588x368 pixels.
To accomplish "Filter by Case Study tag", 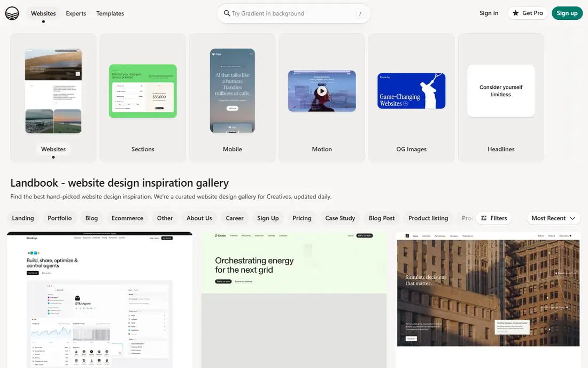I will (340, 218).
